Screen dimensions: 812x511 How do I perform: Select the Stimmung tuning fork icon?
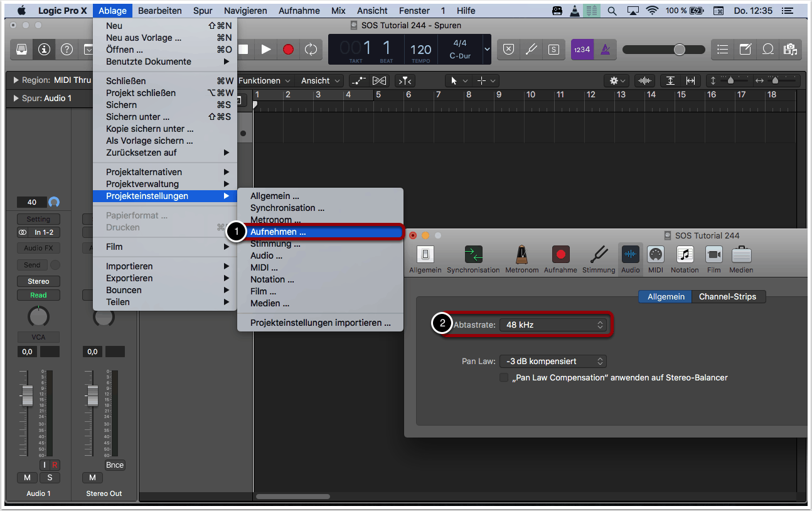coord(598,255)
